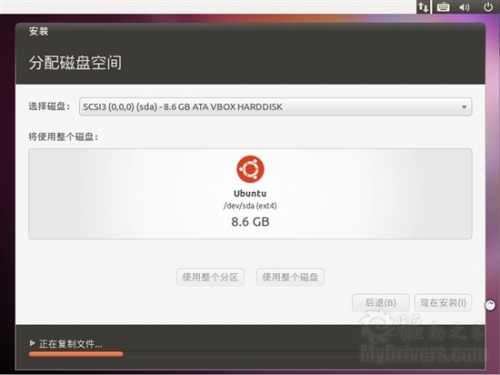The width and height of the screenshot is (500, 375).
Task: Expand the 正在复制文件 details triangle
Action: tap(32, 343)
